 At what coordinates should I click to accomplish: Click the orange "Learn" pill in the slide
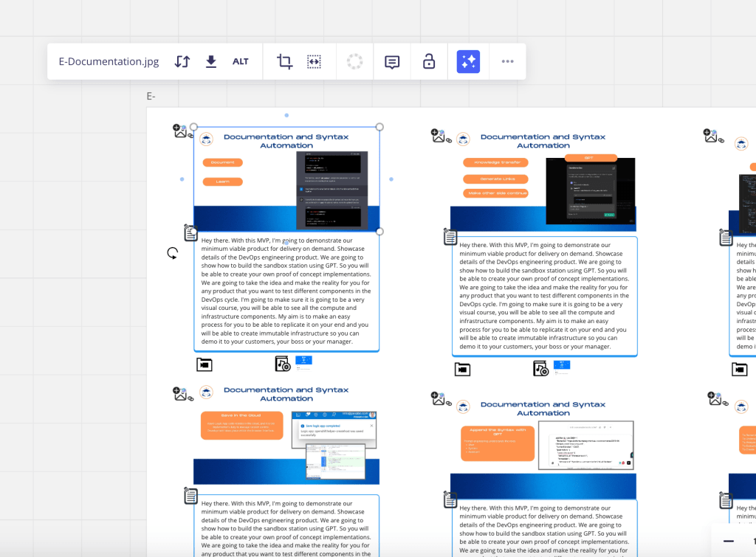pos(223,181)
